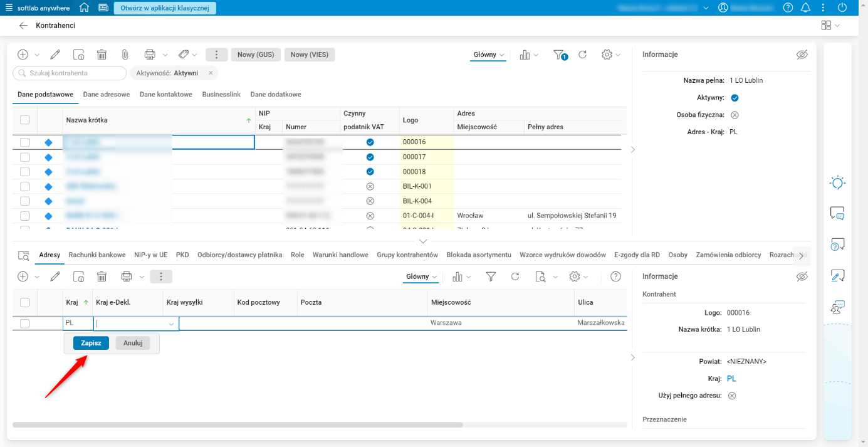
Task: Select checkbox for row with logo 000017
Action: click(25, 157)
